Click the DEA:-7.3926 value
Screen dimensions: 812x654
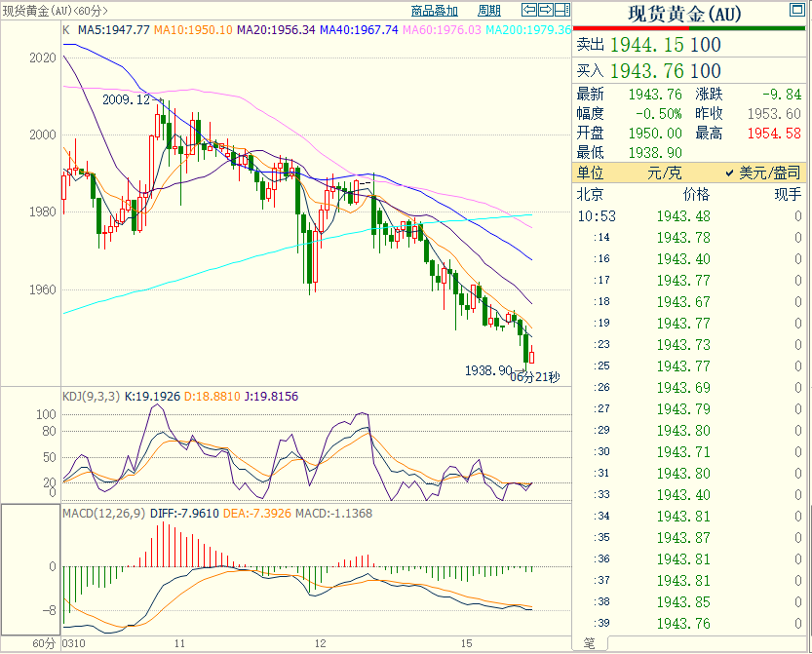click(x=257, y=514)
